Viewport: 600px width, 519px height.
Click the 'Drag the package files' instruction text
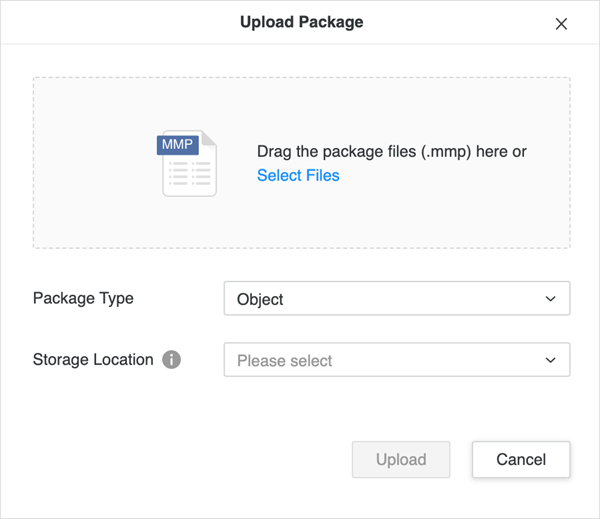click(391, 152)
